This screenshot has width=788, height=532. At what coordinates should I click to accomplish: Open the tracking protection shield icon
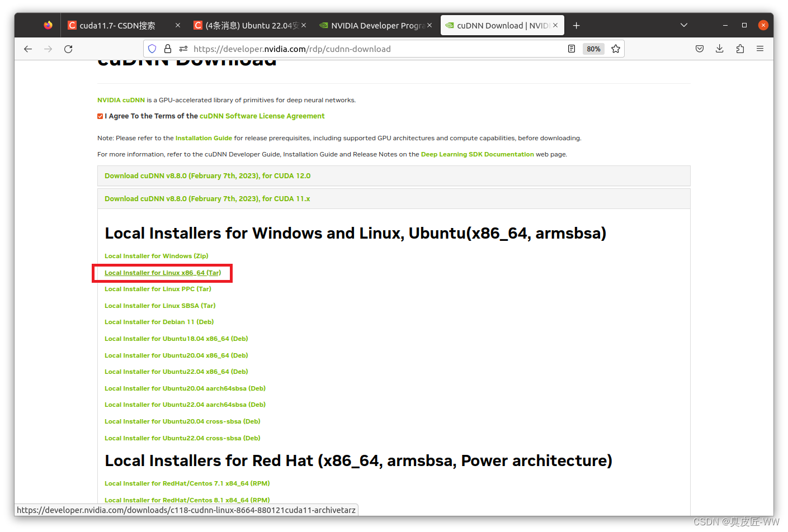click(x=152, y=49)
